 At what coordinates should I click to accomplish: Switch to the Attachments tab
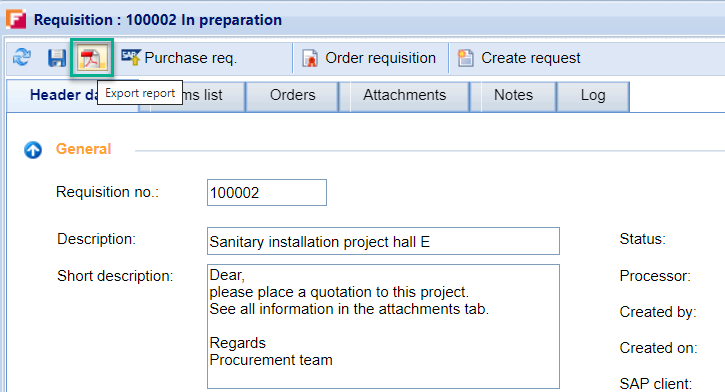pos(405,96)
